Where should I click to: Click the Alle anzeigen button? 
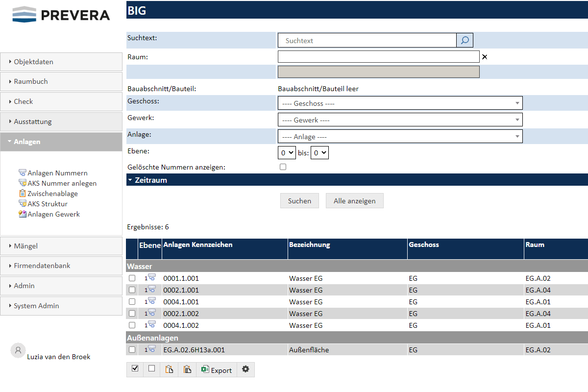click(x=354, y=201)
